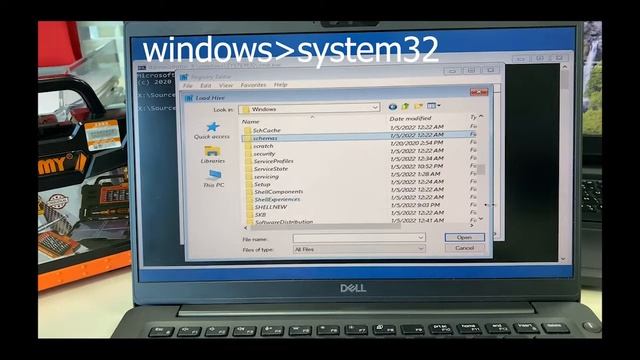Click the SchCache folder icon

pos(247,131)
